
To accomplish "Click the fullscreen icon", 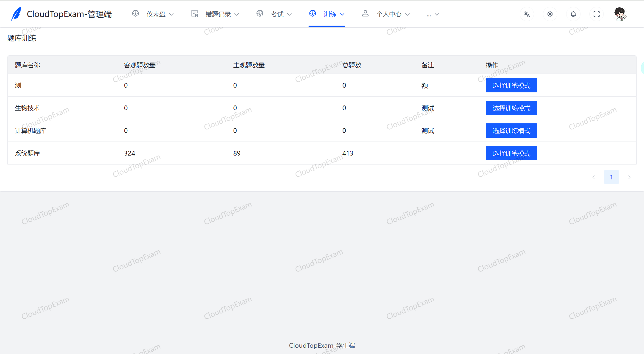I will (x=596, y=14).
